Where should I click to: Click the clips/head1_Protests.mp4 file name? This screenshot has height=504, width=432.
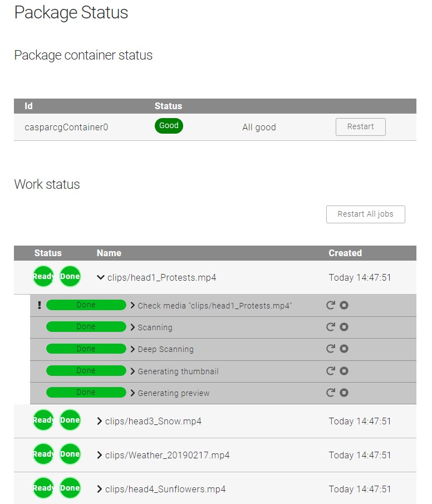point(161,277)
